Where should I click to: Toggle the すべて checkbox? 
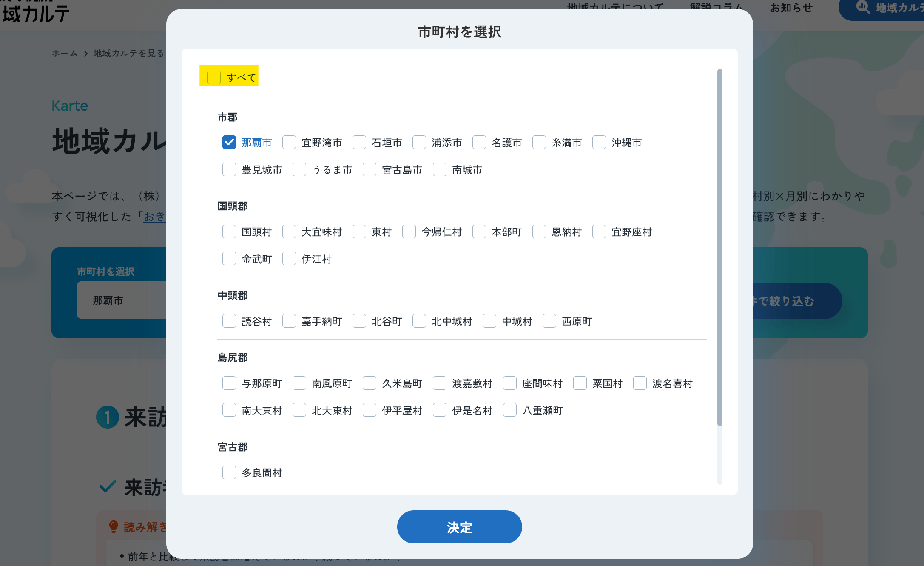click(x=214, y=77)
